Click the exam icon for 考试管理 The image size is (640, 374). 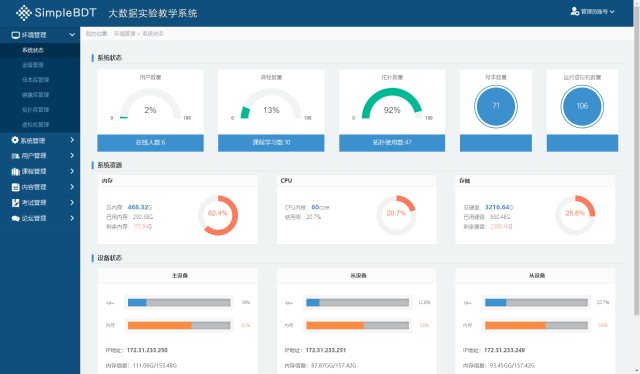[x=16, y=203]
